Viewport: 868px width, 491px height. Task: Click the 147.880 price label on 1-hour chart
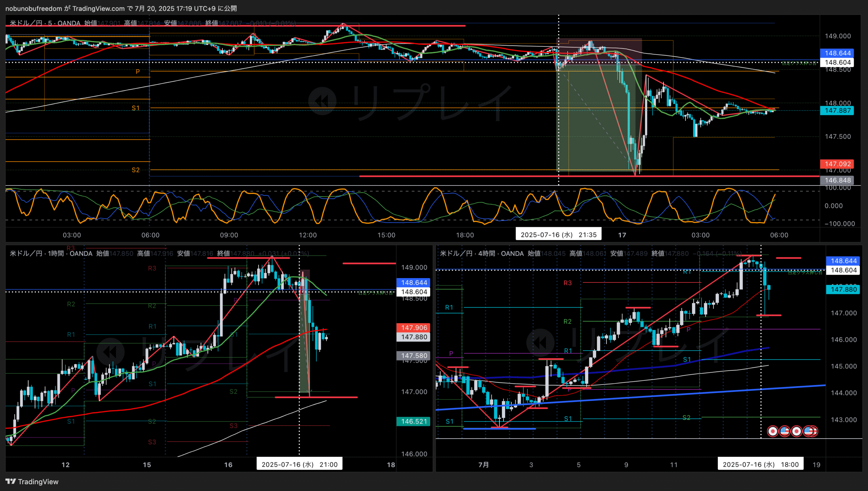[413, 337]
